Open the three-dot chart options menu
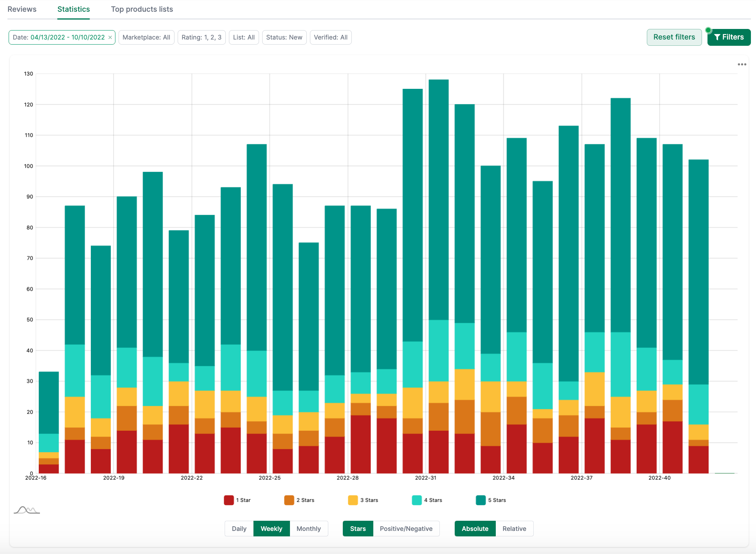 click(x=742, y=65)
